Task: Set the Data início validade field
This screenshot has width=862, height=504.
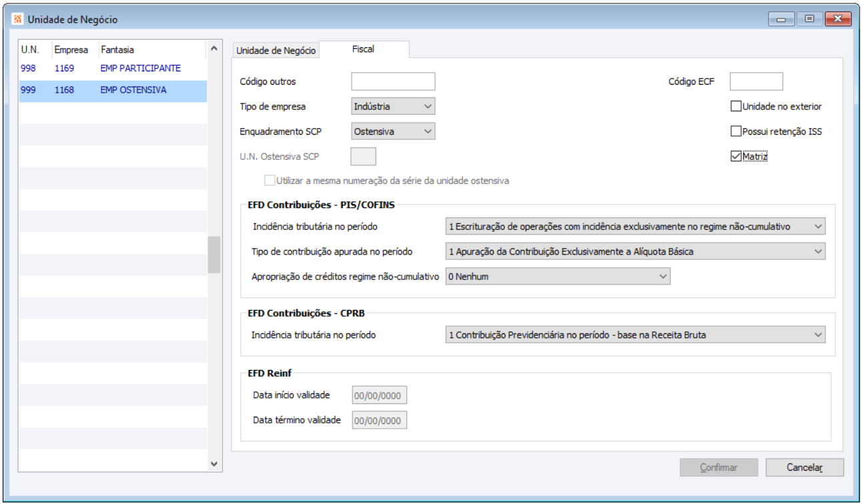Action: 379,395
